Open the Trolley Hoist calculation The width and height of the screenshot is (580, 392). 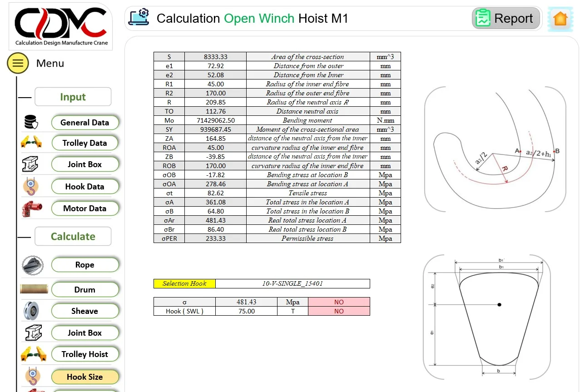84,354
